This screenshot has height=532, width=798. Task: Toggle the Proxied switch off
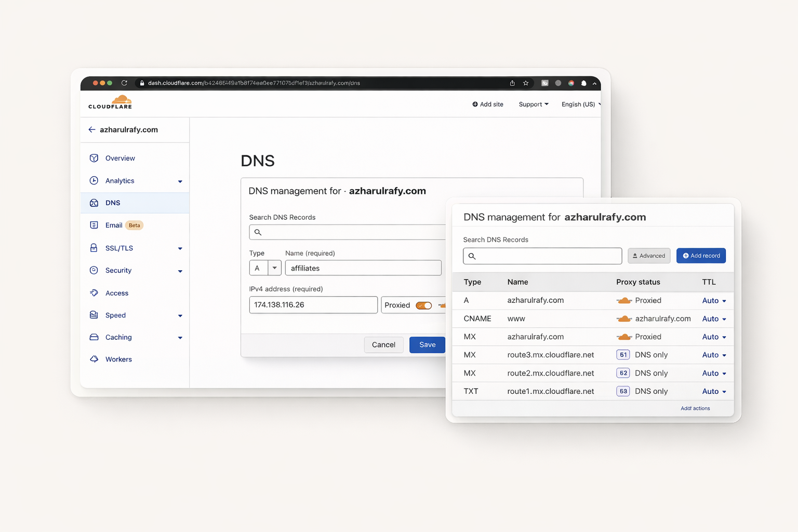(423, 305)
